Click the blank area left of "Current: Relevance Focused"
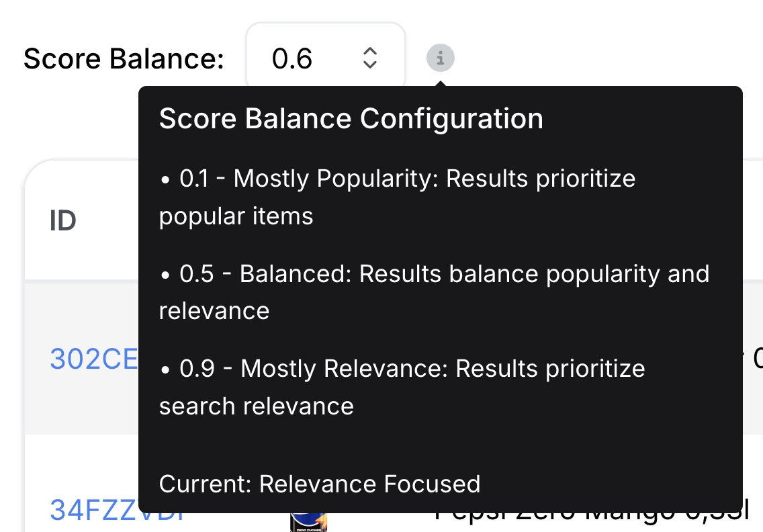 pyautogui.click(x=148, y=484)
